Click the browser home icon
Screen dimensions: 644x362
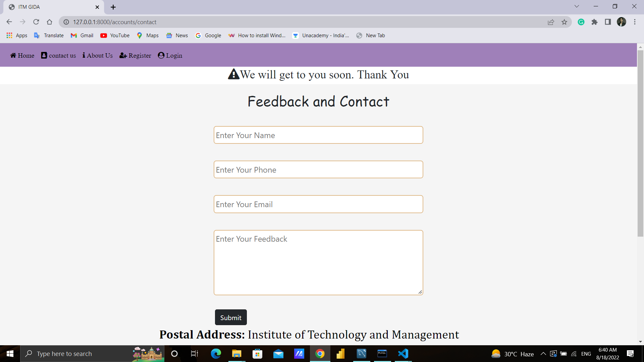click(x=49, y=22)
